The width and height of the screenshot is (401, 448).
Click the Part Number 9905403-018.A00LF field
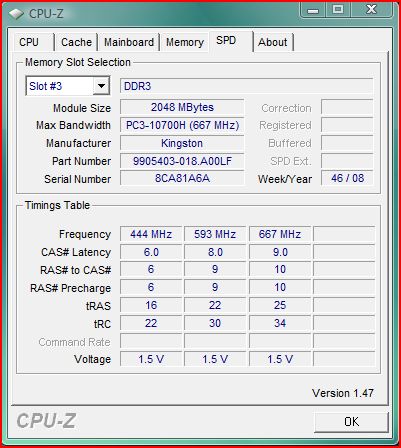[x=182, y=161]
